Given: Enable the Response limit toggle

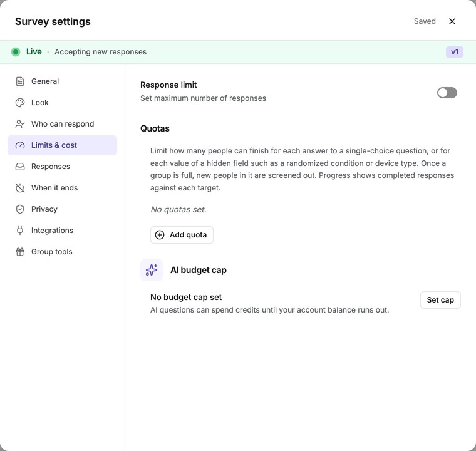Looking at the screenshot, I should [447, 93].
